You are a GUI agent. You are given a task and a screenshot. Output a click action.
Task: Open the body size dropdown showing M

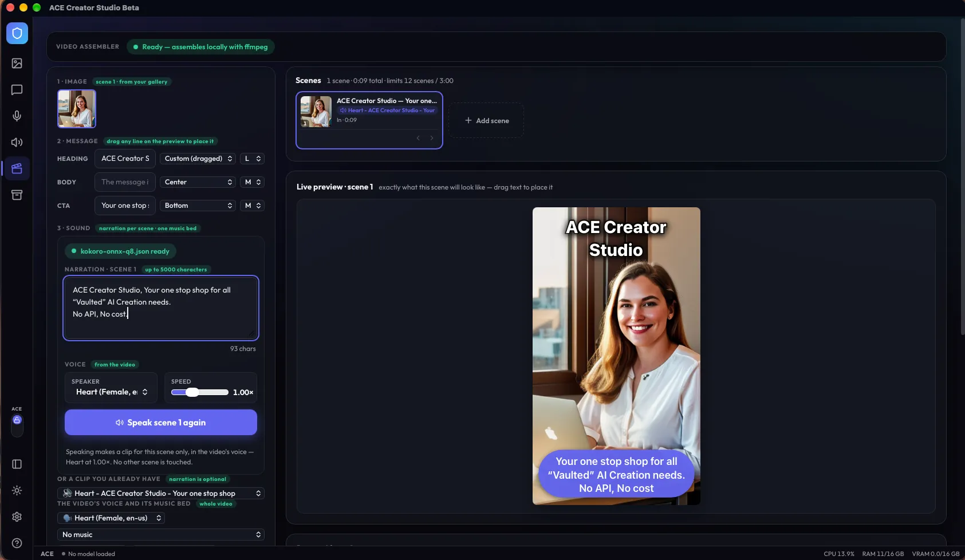pos(252,182)
